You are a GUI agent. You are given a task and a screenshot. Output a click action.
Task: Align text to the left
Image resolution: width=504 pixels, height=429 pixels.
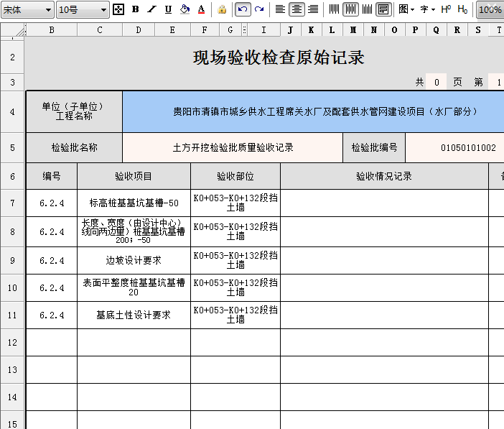pos(280,9)
